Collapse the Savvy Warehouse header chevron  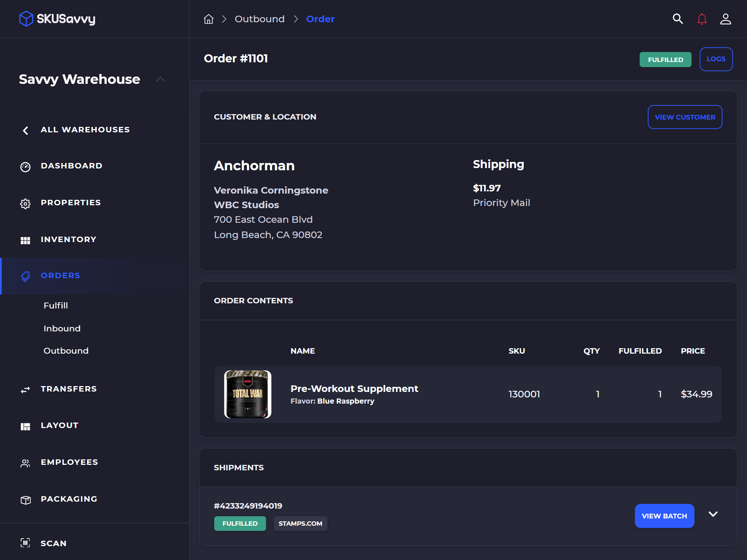[160, 79]
